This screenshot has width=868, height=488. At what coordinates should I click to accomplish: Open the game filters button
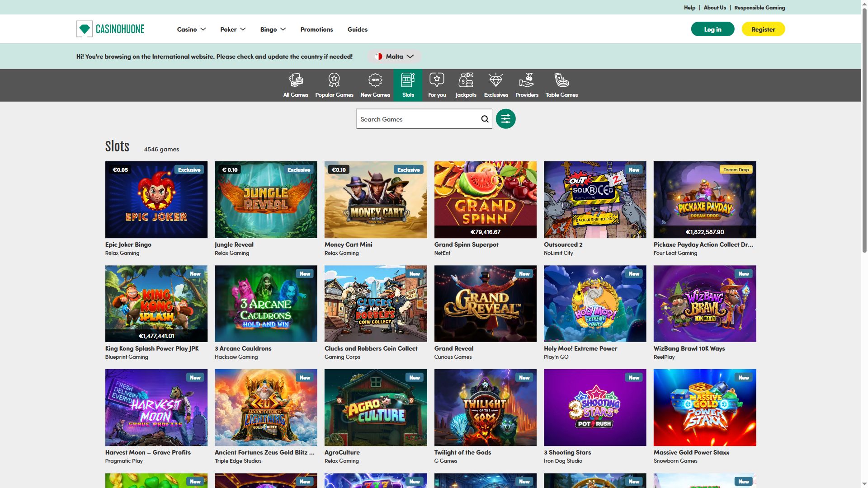click(x=505, y=119)
